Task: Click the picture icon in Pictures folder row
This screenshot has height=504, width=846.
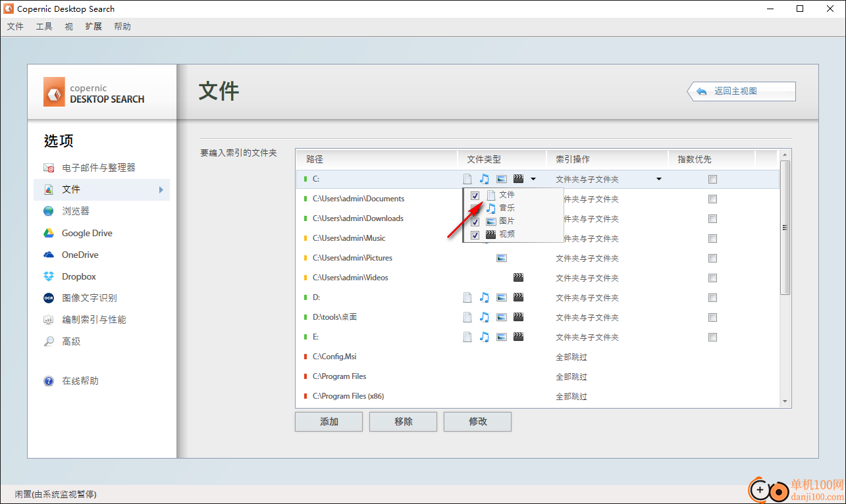Action: coord(502,258)
